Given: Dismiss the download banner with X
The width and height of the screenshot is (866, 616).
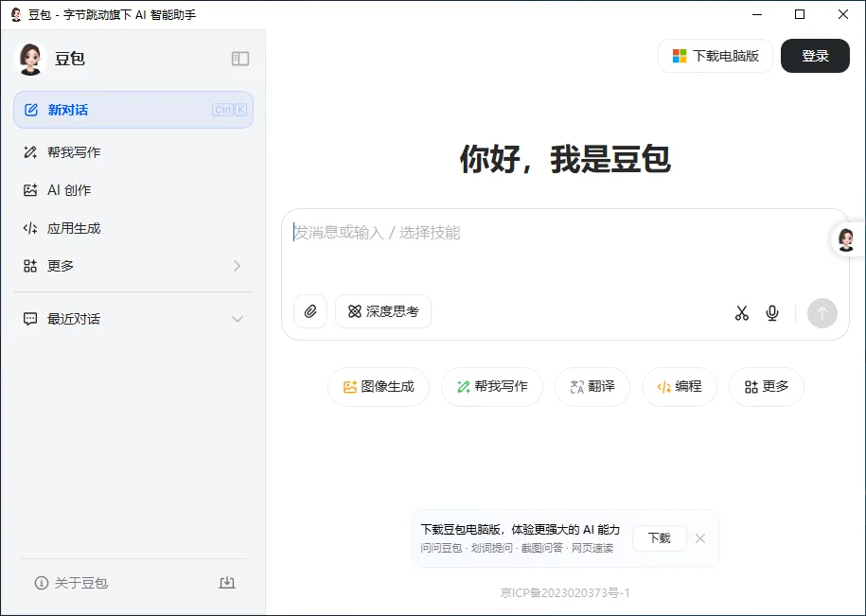Looking at the screenshot, I should click(x=700, y=538).
